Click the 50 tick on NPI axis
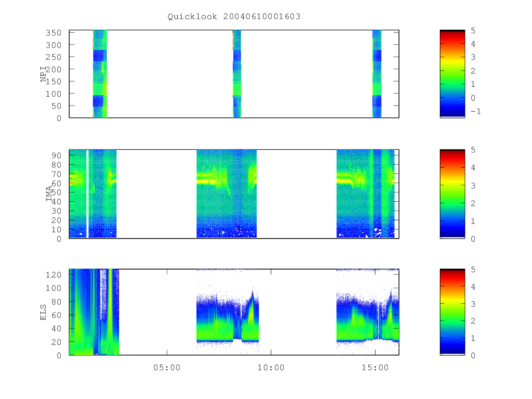The height and width of the screenshot is (399, 532). (x=56, y=106)
